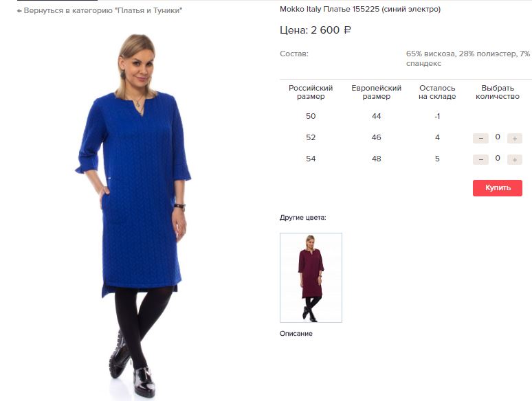Viewport: 532px width, 401px height.
Task: Click the back arrow icon before Вернуться
Action: click(x=19, y=11)
